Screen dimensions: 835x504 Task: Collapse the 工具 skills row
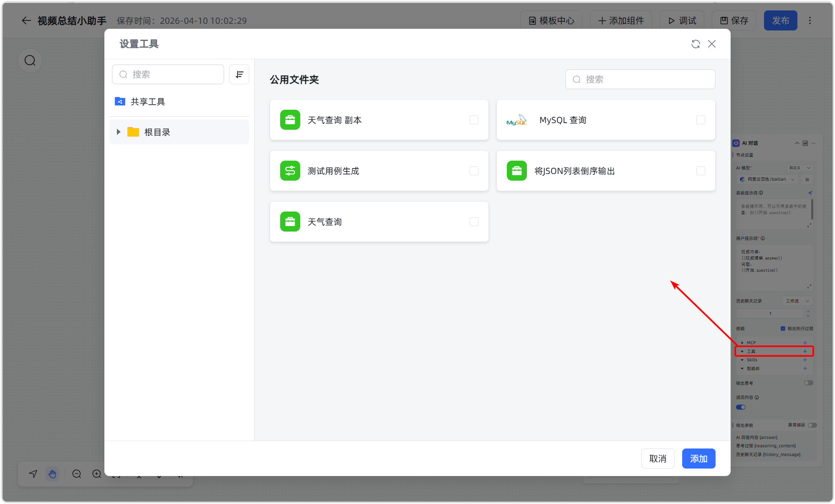742,351
